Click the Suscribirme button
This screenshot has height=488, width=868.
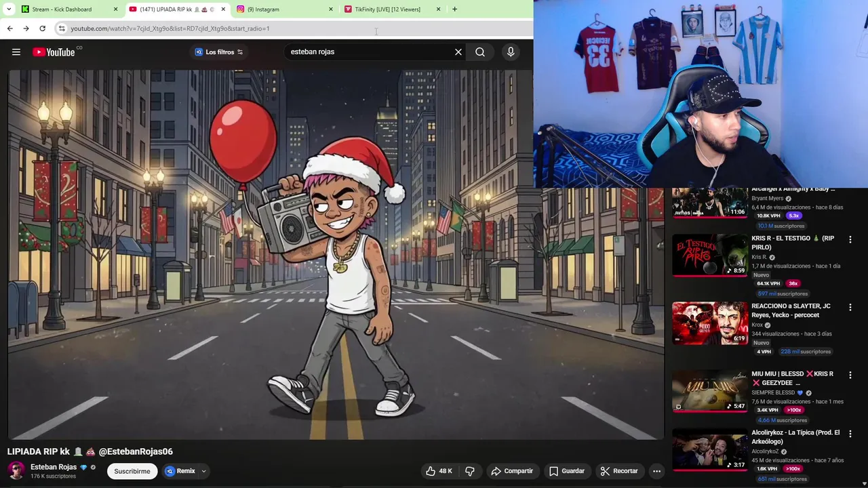coord(132,471)
